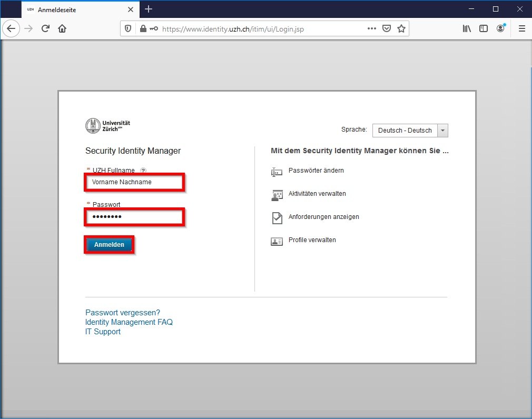Open page actions three-dot menu
The height and width of the screenshot is (419, 532).
coord(372,29)
